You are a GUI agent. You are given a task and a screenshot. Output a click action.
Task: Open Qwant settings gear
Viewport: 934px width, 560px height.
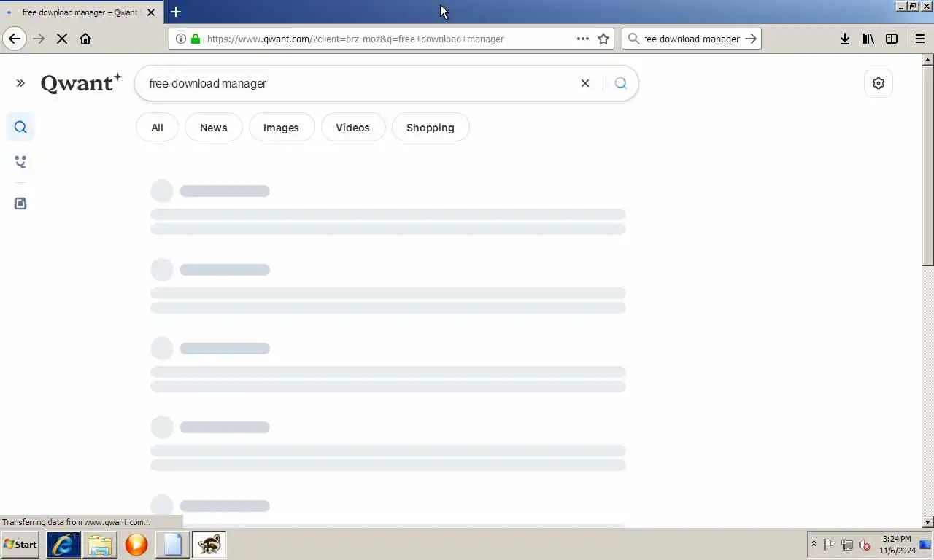point(879,83)
